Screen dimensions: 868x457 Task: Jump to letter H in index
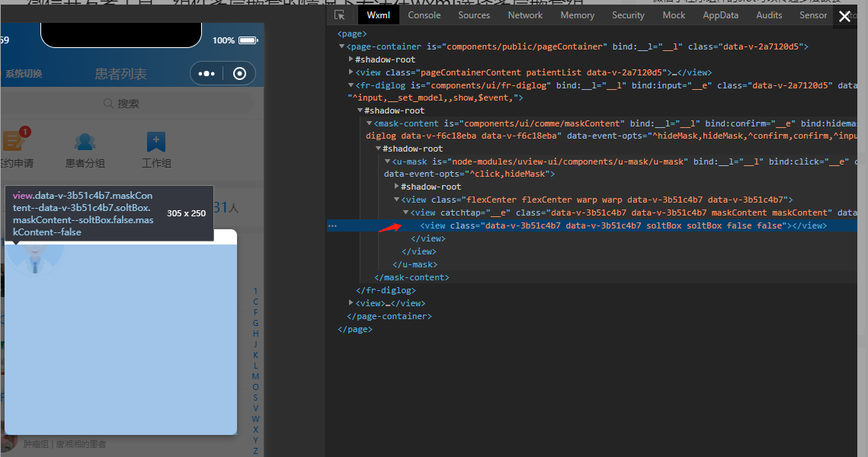pyautogui.click(x=256, y=334)
